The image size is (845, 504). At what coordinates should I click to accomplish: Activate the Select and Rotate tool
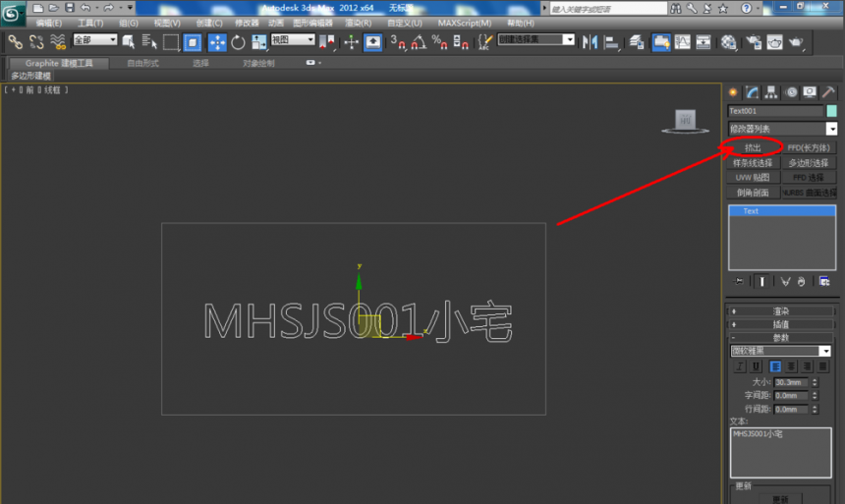click(x=238, y=42)
